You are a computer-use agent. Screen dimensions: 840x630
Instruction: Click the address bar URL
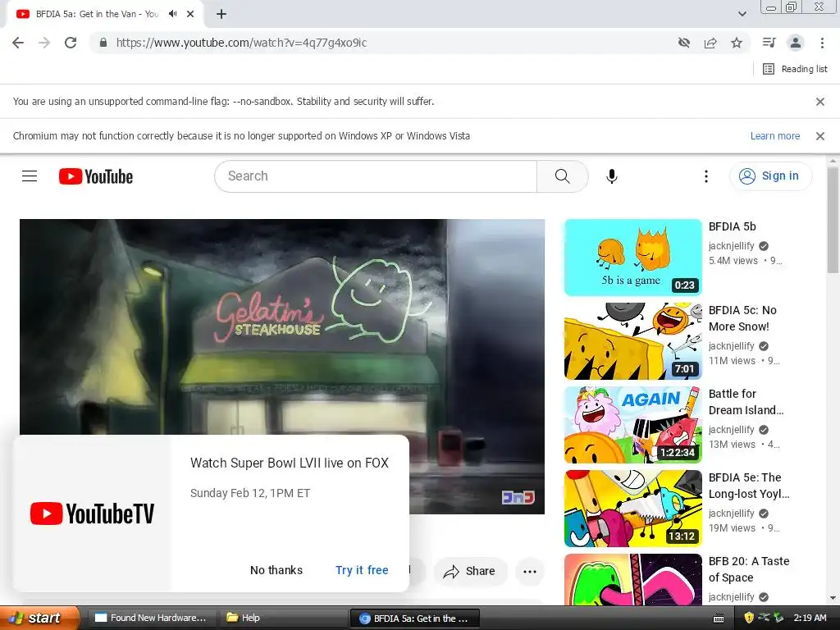point(242,43)
